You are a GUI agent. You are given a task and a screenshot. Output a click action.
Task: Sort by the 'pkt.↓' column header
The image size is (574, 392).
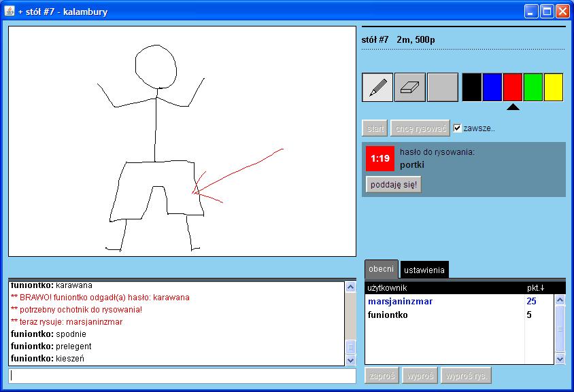(535, 288)
